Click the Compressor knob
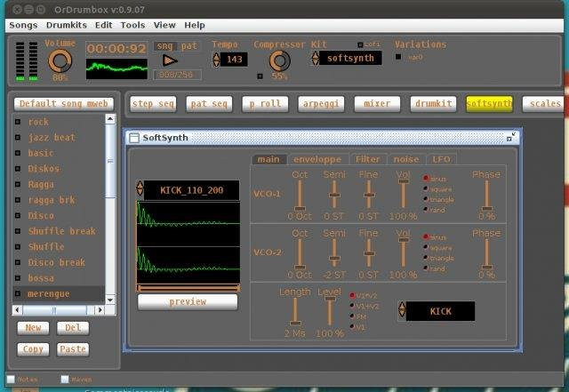 click(279, 60)
